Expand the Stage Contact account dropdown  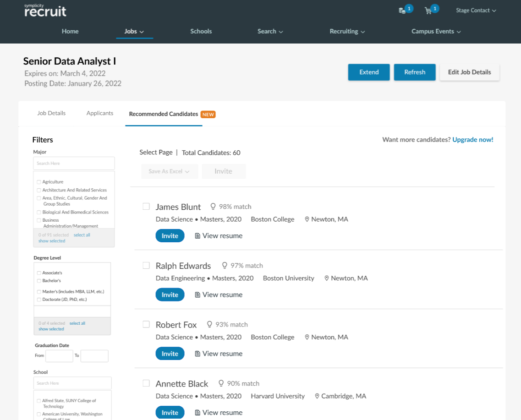tap(476, 11)
